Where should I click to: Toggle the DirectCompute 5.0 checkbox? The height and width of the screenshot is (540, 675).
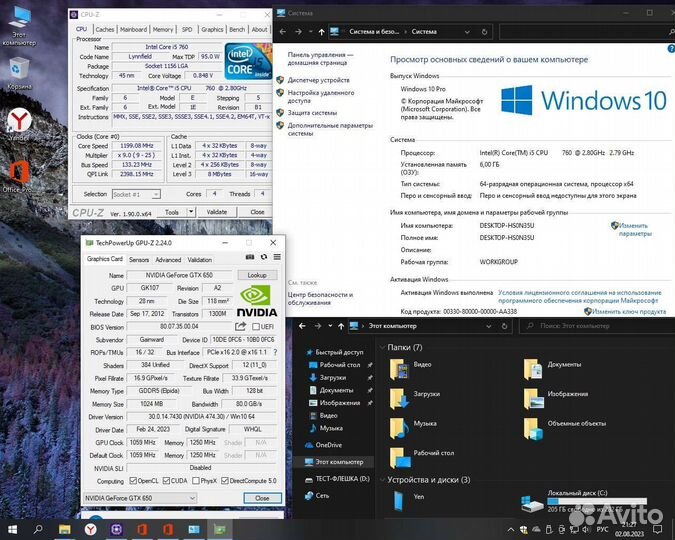(225, 481)
